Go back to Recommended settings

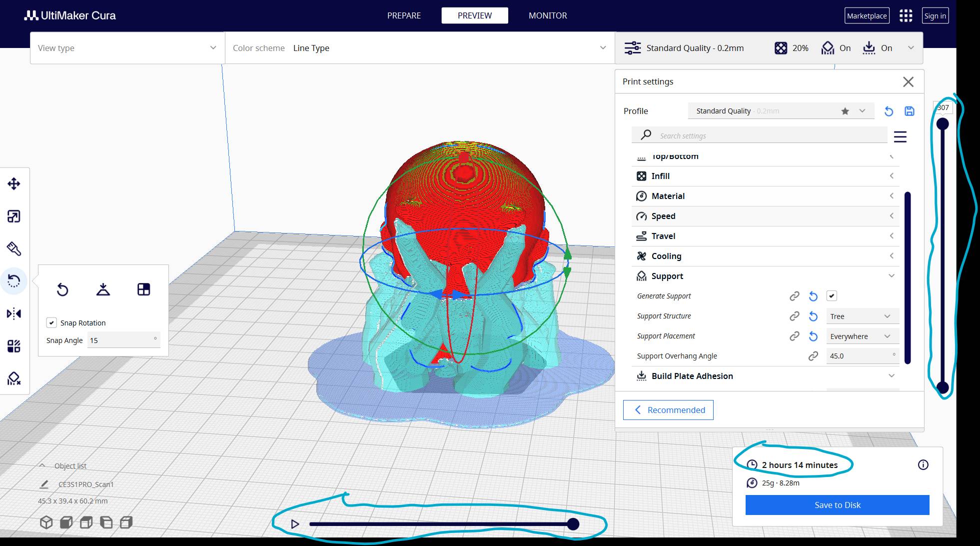click(668, 410)
